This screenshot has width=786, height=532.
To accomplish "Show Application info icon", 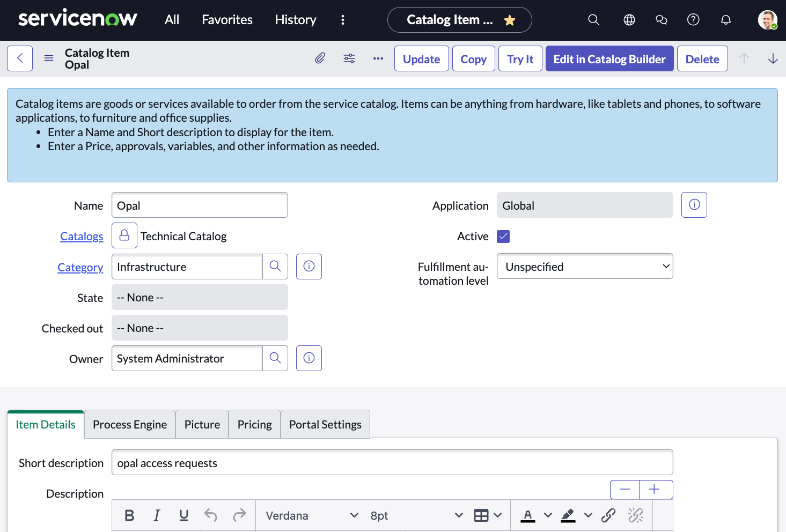I will pos(694,205).
